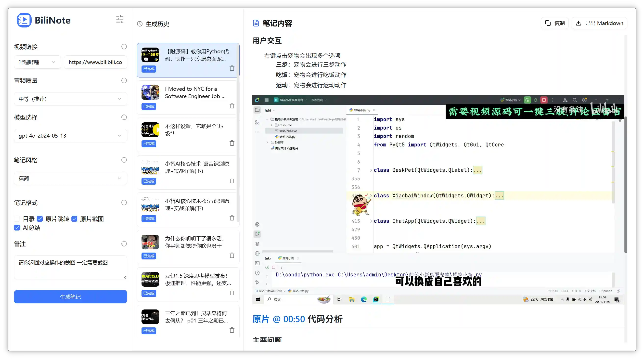Viewport: 644px width, 359px height.
Task: Click the info icon next to 笔记格式
Action: click(x=124, y=203)
